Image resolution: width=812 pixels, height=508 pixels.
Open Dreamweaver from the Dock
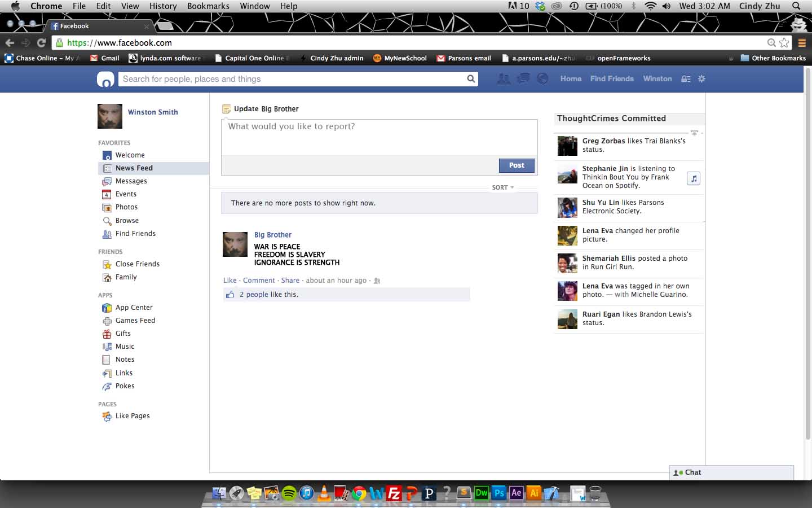[x=481, y=493]
